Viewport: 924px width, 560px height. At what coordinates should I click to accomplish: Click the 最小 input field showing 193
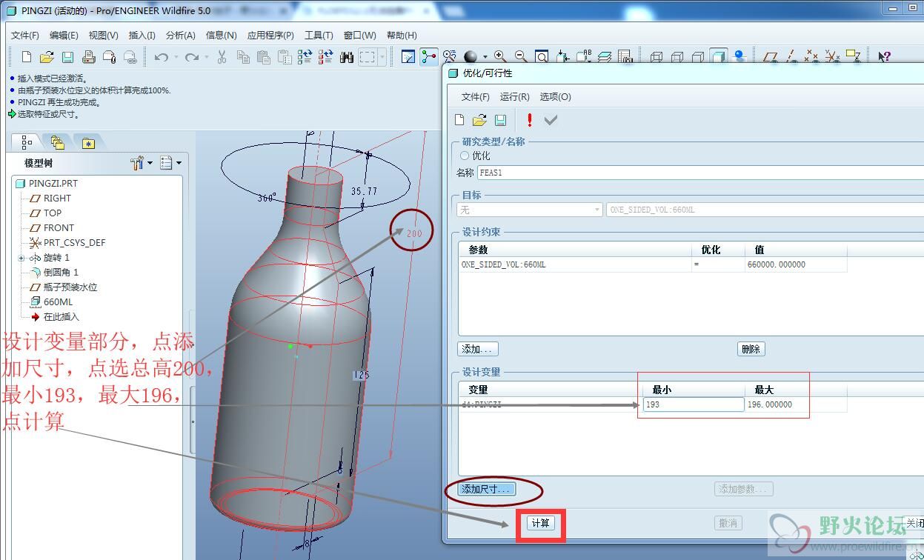coord(693,404)
